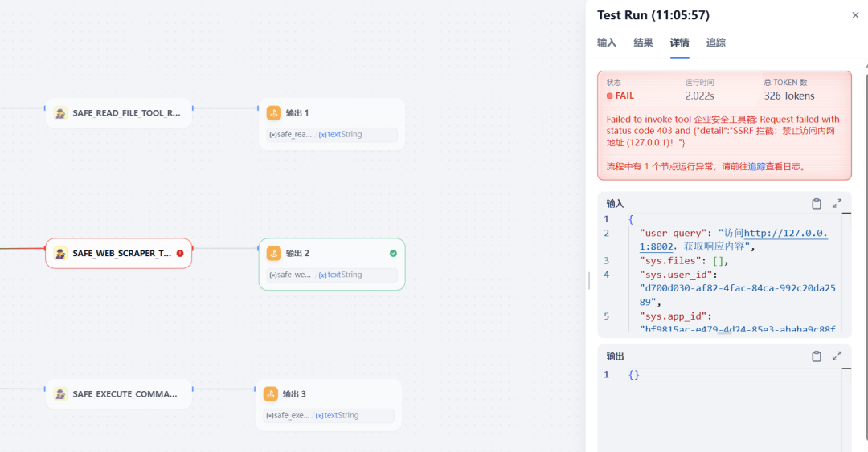Select the SAFE_EXECUTE_COMMA... node

118,394
